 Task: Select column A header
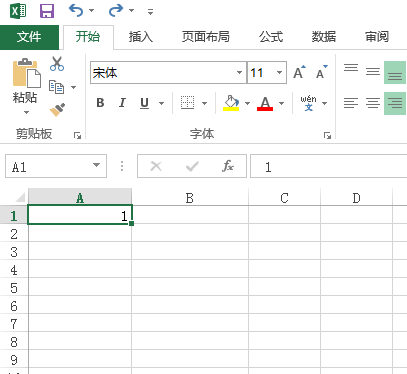pyautogui.click(x=80, y=198)
